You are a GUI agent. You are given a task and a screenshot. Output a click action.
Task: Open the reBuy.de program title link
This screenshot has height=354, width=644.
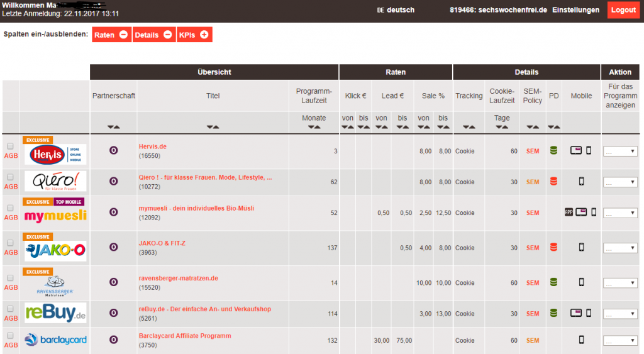click(x=205, y=309)
